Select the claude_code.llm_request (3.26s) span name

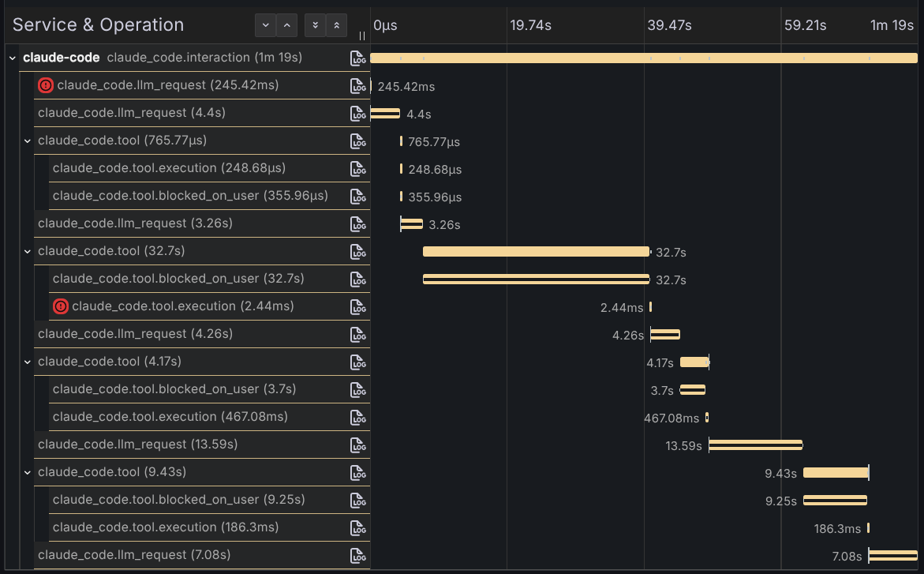pyautogui.click(x=135, y=223)
